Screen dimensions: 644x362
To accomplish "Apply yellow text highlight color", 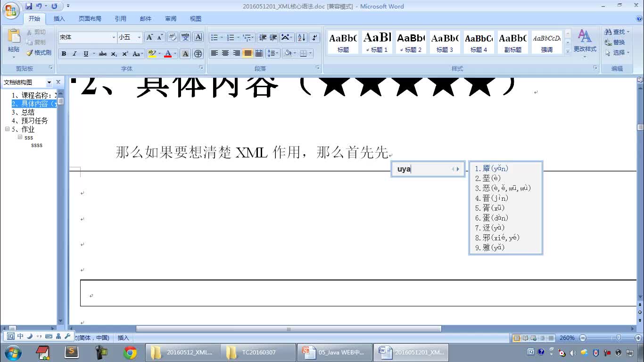I will click(x=152, y=54).
